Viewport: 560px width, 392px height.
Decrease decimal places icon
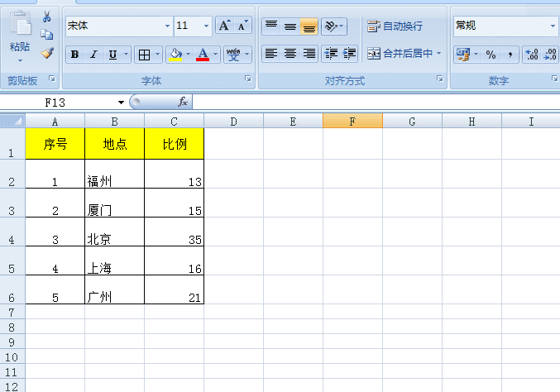click(x=549, y=55)
